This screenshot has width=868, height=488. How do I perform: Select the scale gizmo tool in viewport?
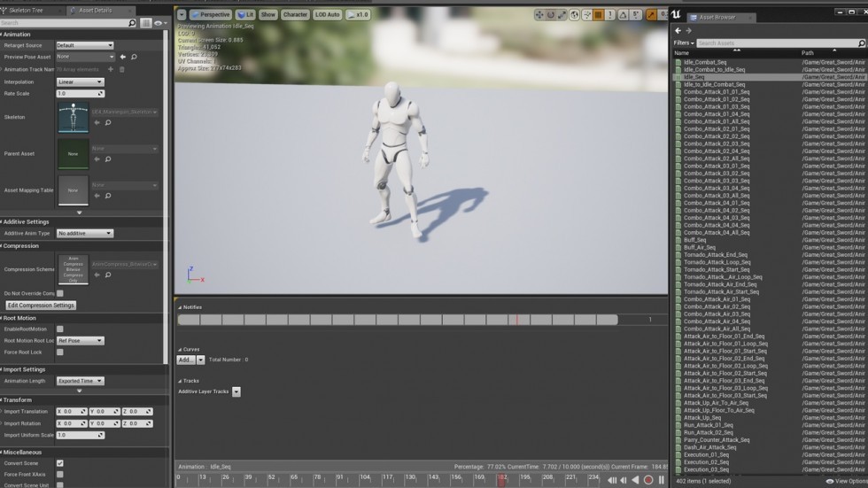point(562,15)
